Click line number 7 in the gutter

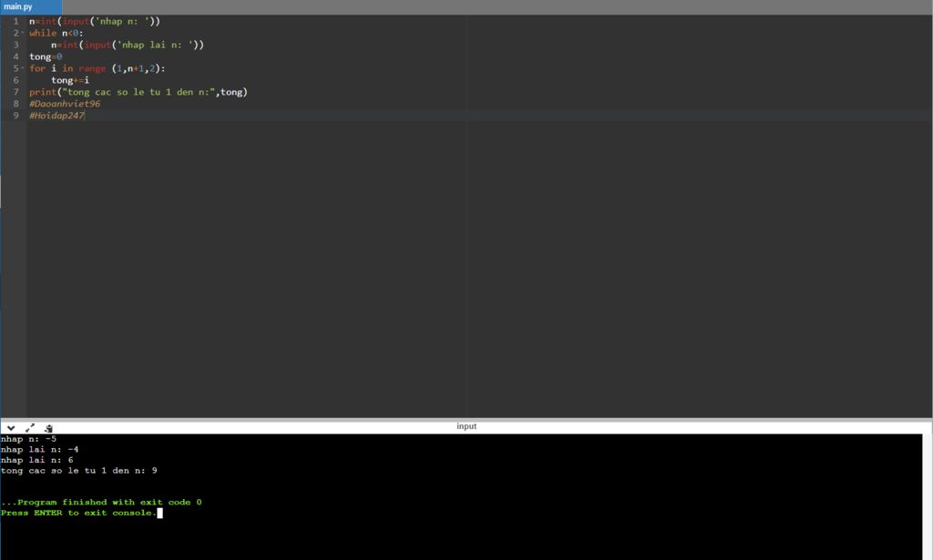(16, 92)
